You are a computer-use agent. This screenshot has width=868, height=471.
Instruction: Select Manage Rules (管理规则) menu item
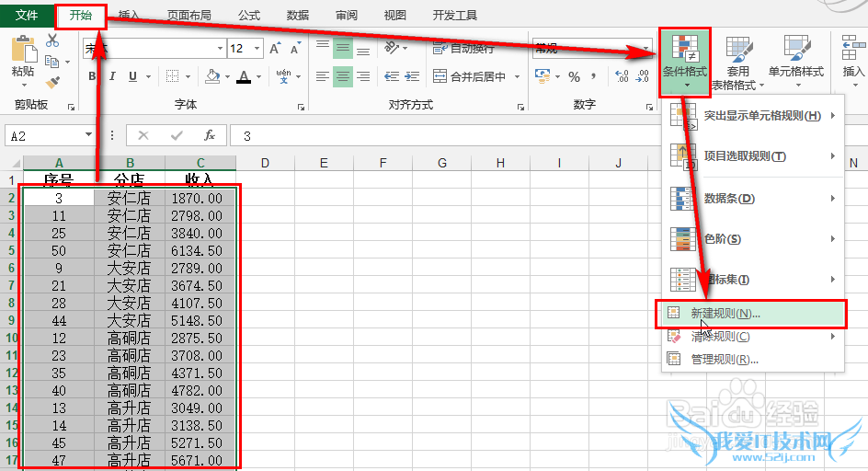(753, 360)
